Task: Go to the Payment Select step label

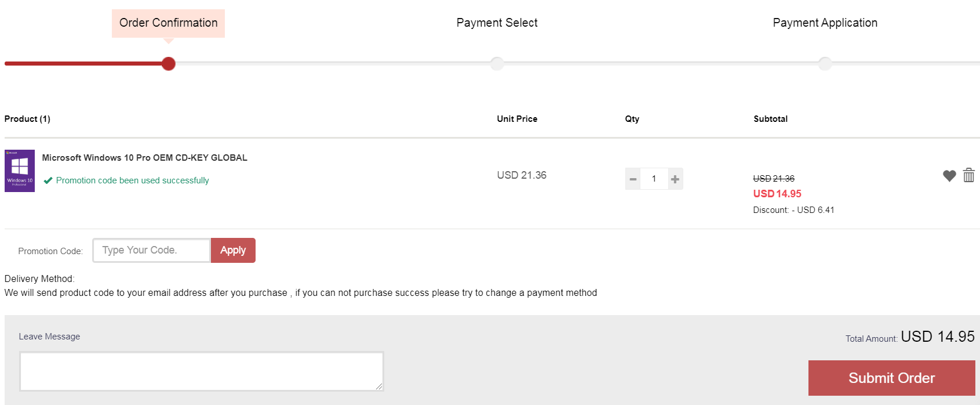Action: 497,23
